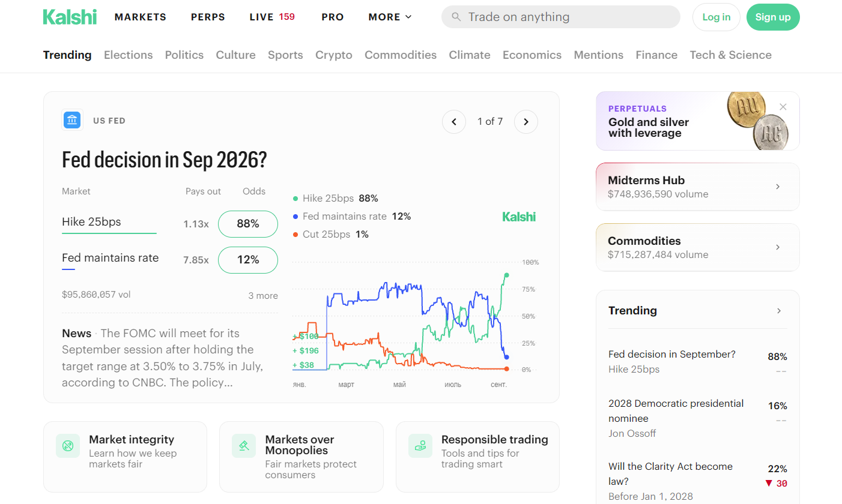Select the Politics category tab
842x504 pixels.
tap(184, 55)
